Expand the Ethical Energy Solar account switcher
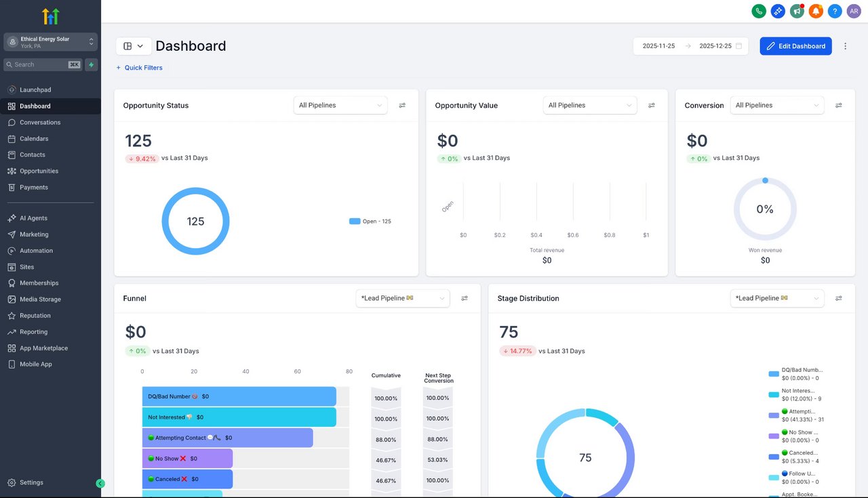Image resolution: width=868 pixels, height=498 pixels. coord(51,42)
